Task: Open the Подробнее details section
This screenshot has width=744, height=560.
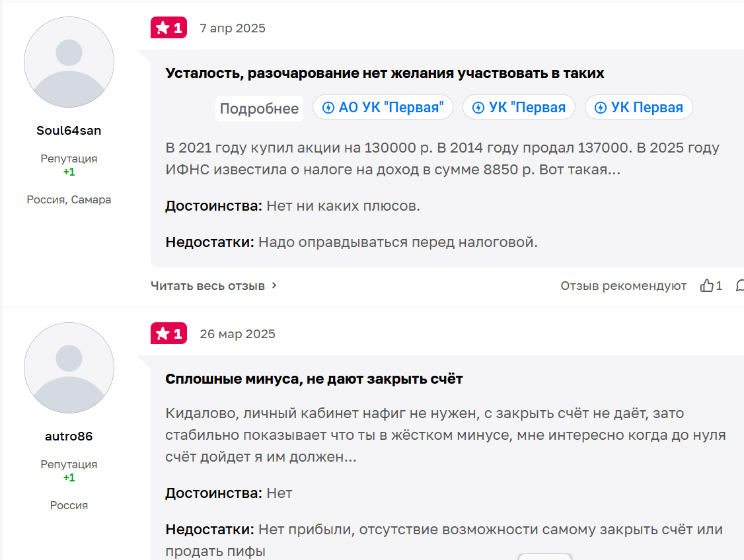Action: click(x=259, y=109)
